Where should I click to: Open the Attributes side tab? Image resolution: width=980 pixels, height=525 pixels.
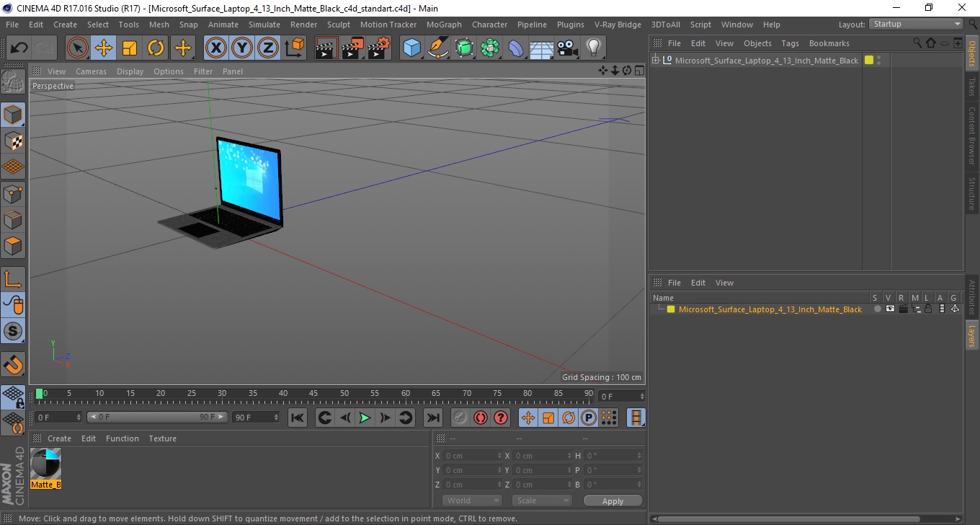[x=972, y=297]
